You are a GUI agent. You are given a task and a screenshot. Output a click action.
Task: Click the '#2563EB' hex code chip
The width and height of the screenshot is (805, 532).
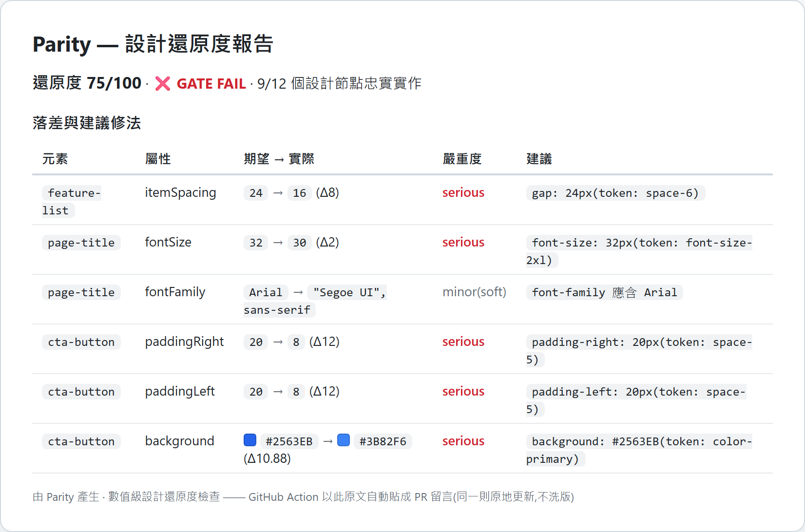289,441
